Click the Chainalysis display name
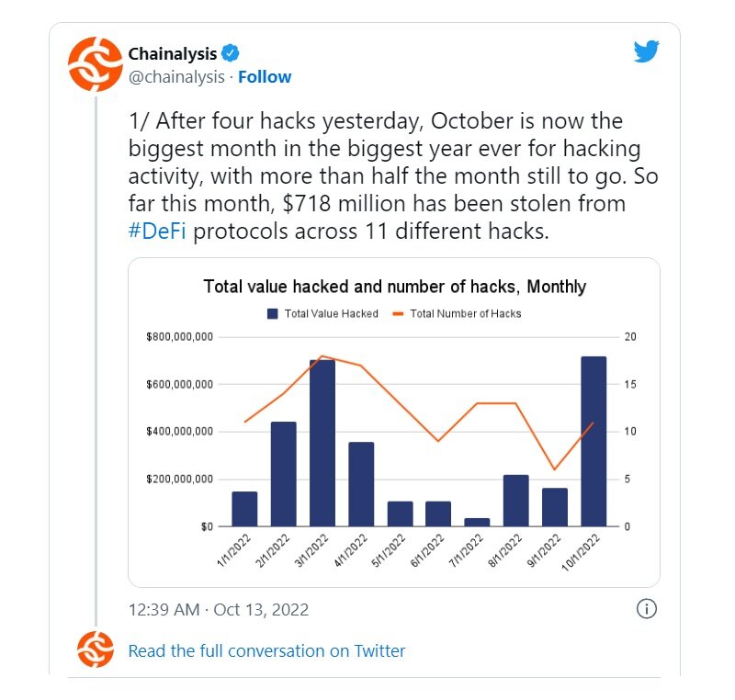The width and height of the screenshot is (735, 700). point(173,54)
